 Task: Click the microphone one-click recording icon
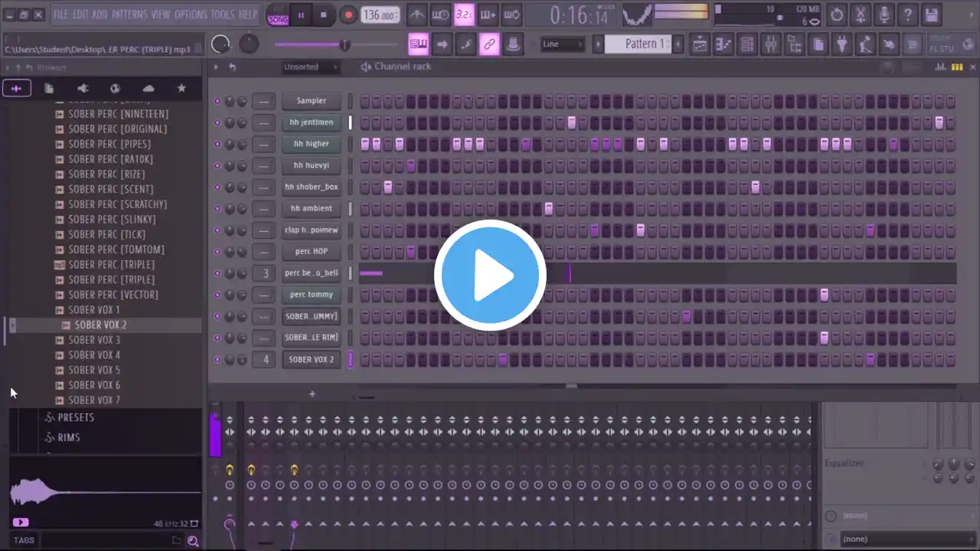coord(884,15)
